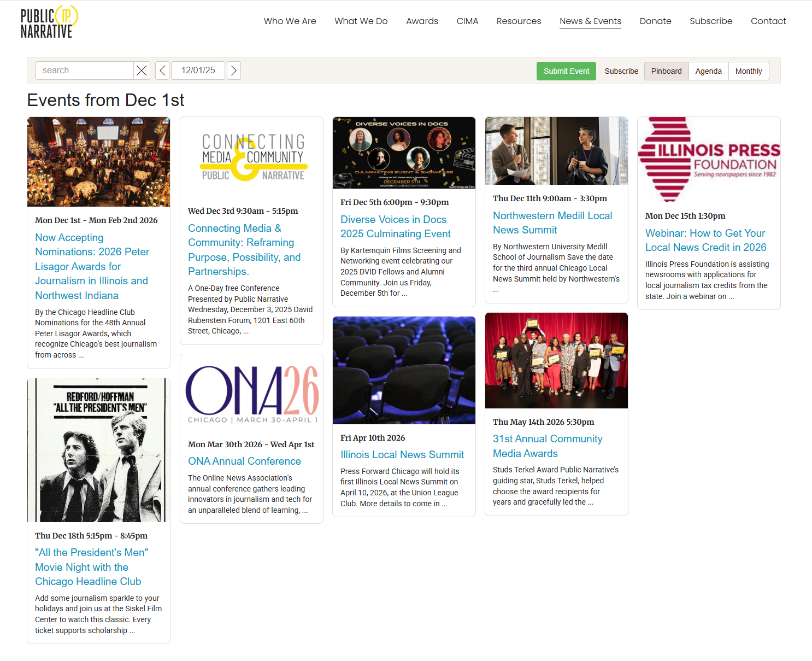Click the 'Events from Dec 1st' heading
The width and height of the screenshot is (812, 661).
106,100
